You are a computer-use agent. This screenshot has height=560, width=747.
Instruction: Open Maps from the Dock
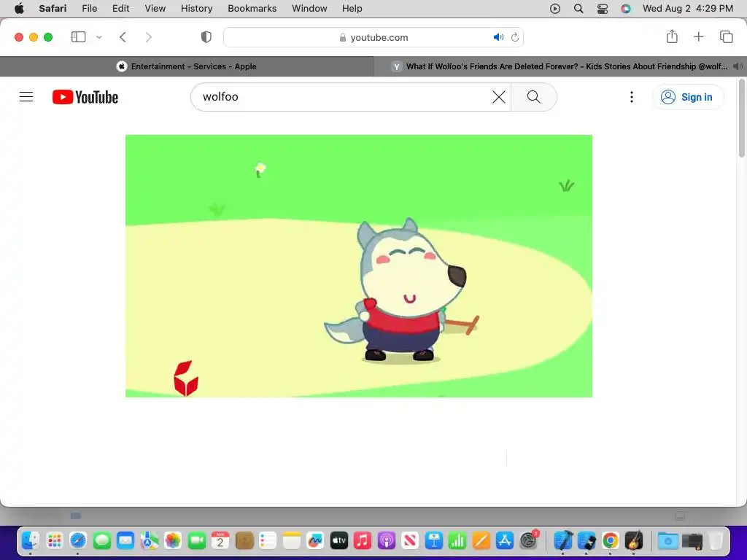point(149,541)
